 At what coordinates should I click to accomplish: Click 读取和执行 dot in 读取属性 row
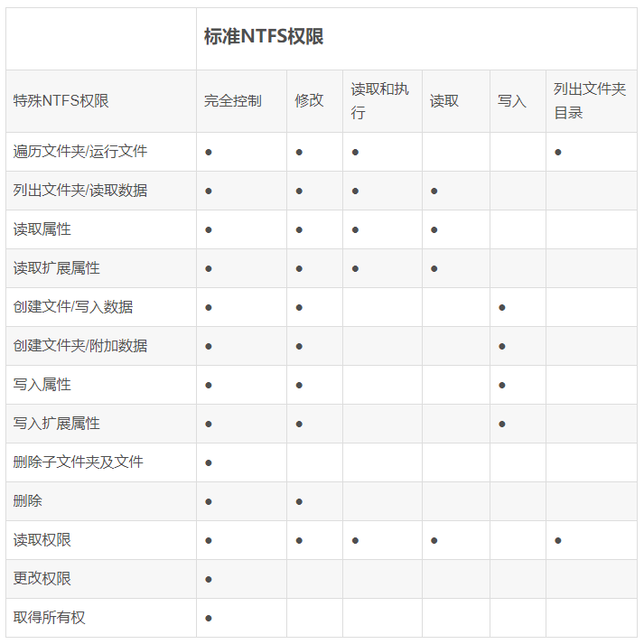(x=355, y=230)
